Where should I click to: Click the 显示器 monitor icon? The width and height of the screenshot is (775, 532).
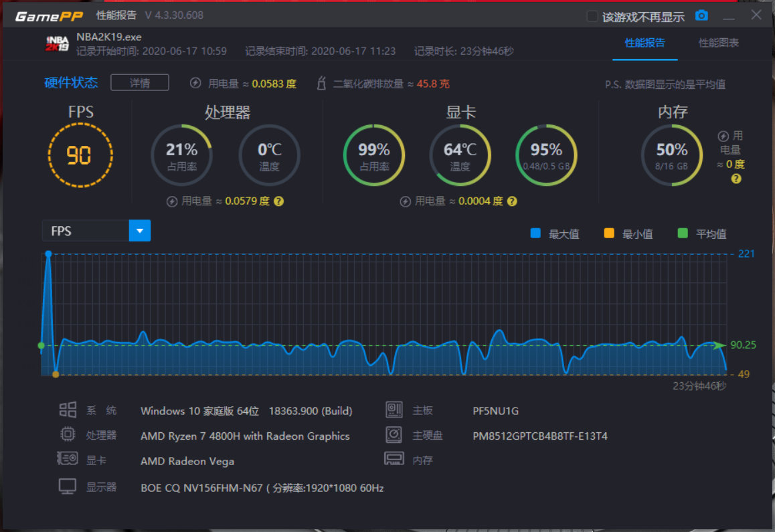click(x=68, y=486)
